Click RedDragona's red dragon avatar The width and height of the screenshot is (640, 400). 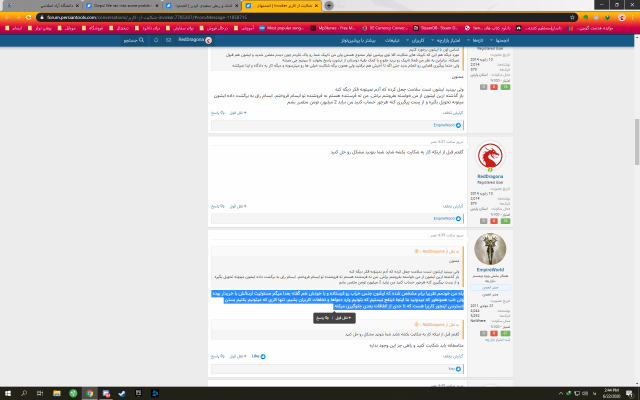491,156
